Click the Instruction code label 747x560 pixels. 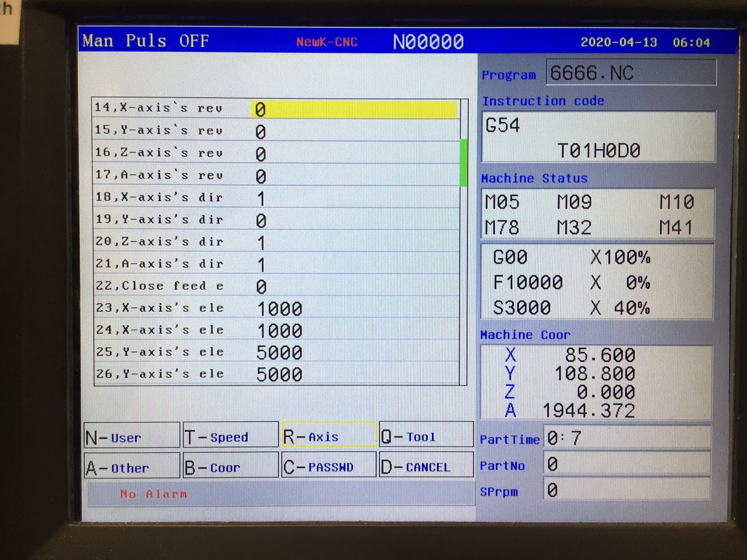543,101
